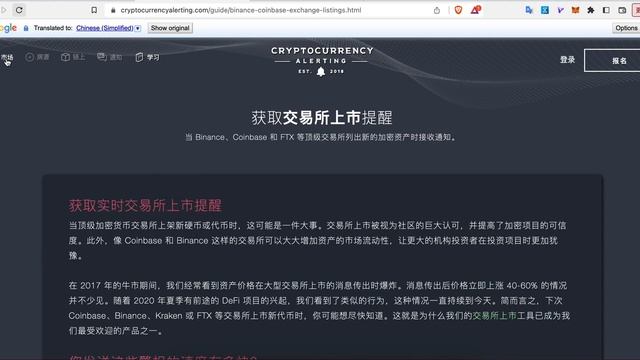Open Brave Shields lion icon

point(458,10)
